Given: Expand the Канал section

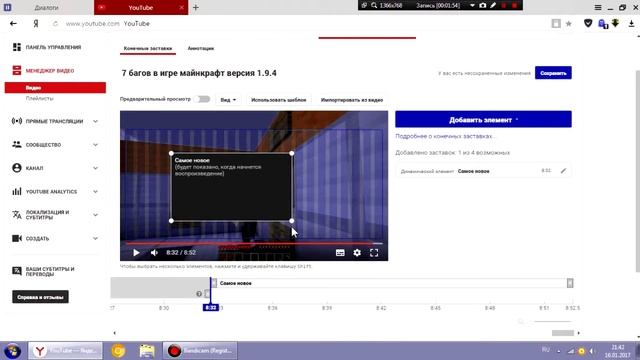Looking at the screenshot, I should pyautogui.click(x=95, y=168).
